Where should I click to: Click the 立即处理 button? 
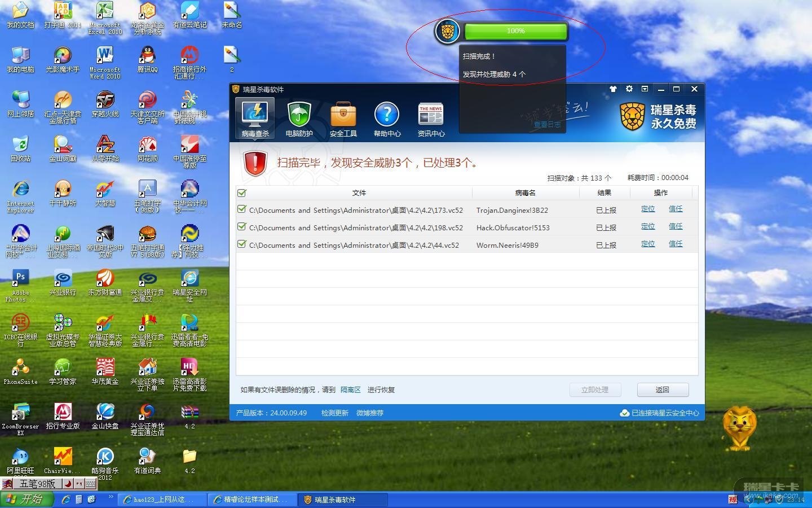(x=595, y=390)
